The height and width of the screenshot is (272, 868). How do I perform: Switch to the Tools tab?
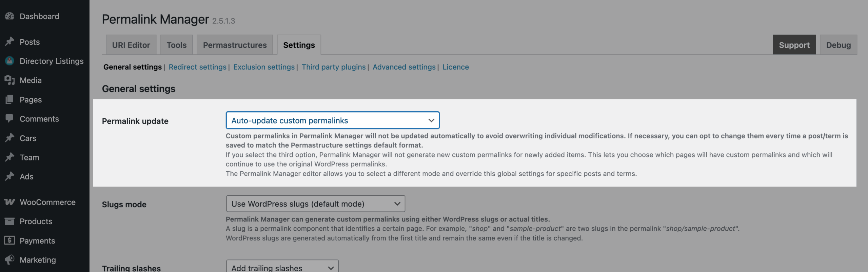pos(177,45)
